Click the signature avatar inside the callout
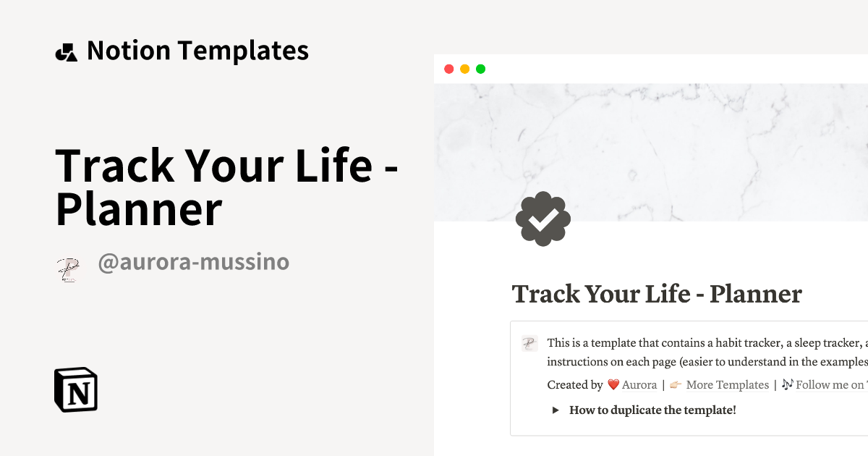 529,342
